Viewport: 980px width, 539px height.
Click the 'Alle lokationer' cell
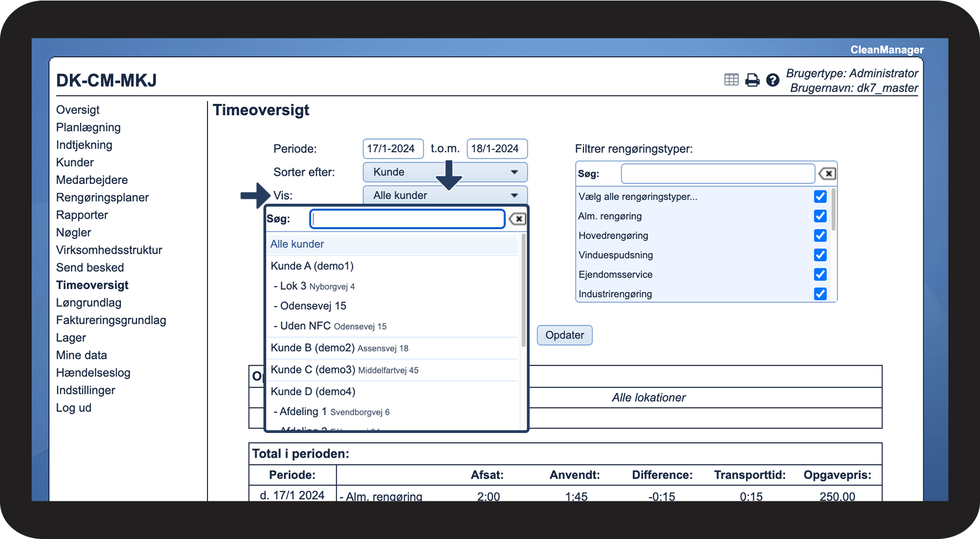click(x=648, y=397)
